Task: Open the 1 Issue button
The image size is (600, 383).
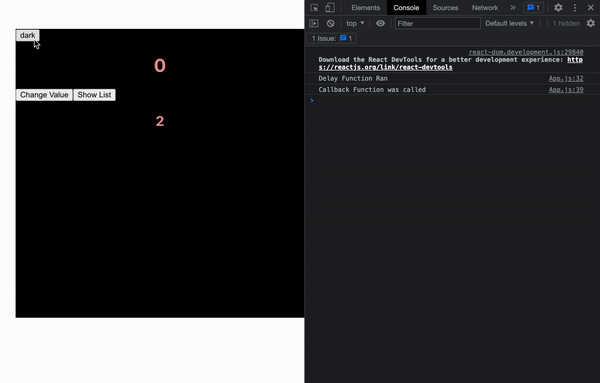Action: tap(331, 38)
